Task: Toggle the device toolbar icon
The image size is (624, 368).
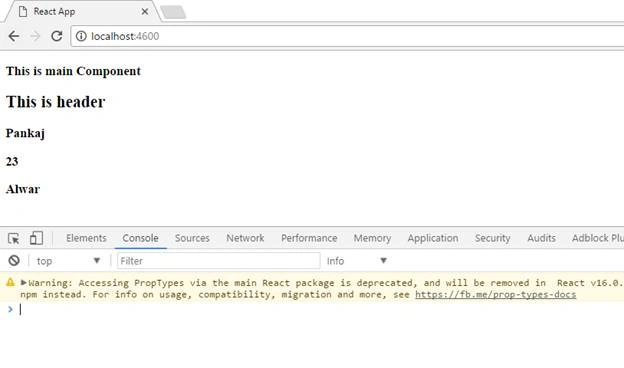Action: point(36,238)
